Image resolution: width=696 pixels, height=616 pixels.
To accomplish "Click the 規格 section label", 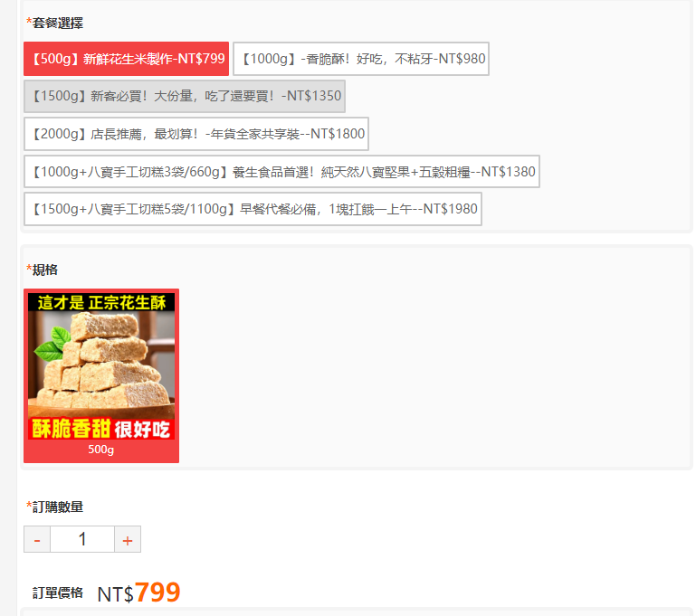I will click(45, 270).
